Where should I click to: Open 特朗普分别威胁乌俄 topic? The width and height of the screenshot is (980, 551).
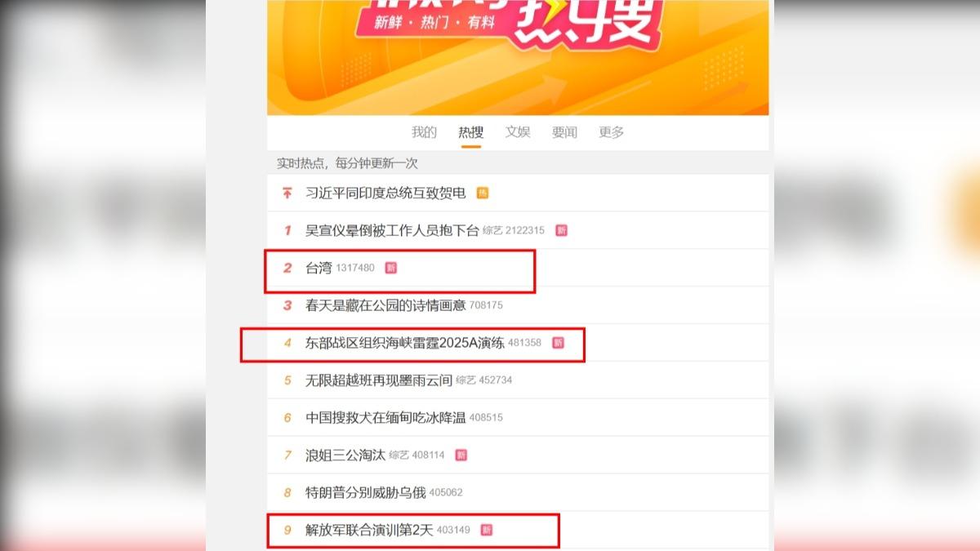pyautogui.click(x=365, y=493)
